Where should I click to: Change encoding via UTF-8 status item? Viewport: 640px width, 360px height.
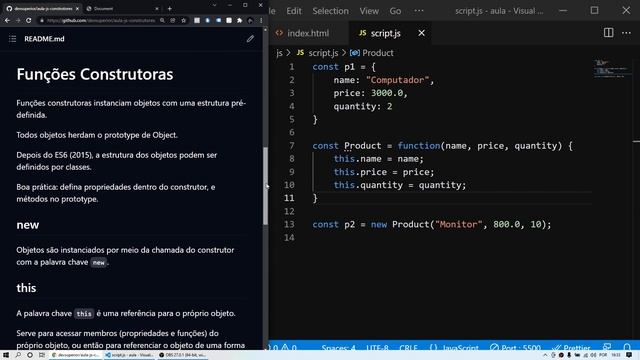click(x=377, y=348)
